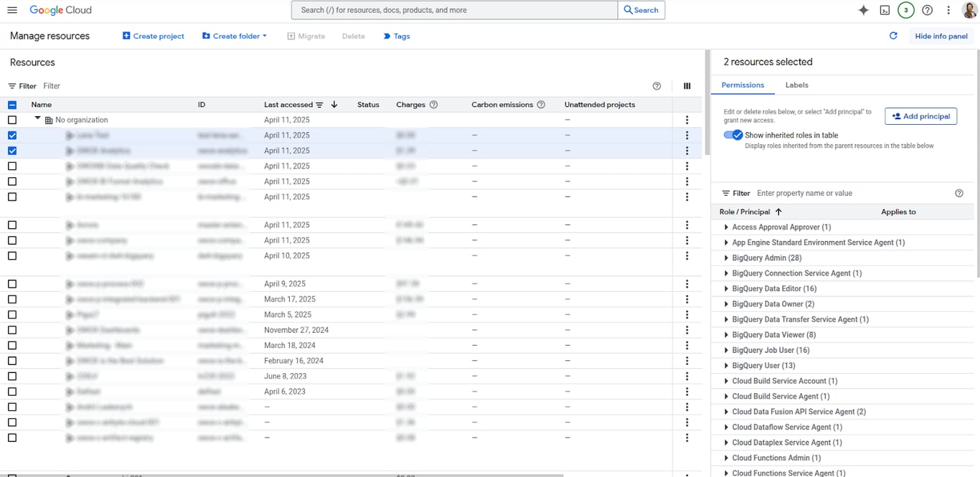Expand the BigQuery Data Editor (16) role

(x=726, y=289)
